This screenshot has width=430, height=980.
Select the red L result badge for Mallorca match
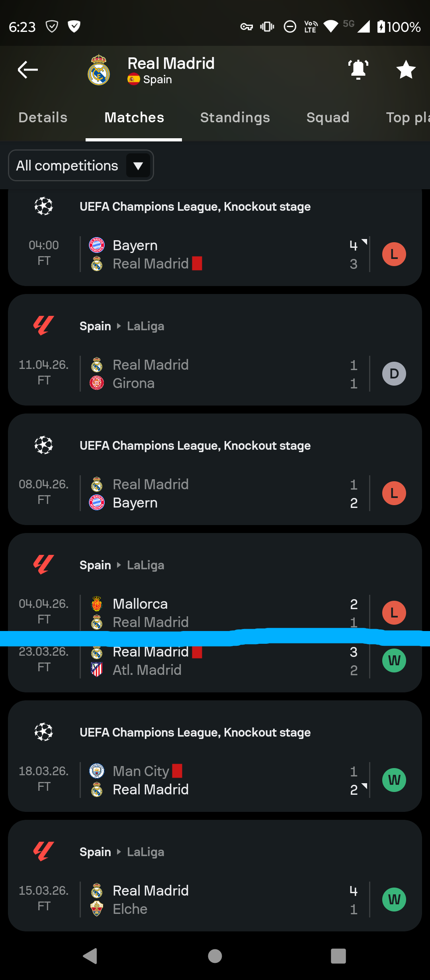point(394,613)
